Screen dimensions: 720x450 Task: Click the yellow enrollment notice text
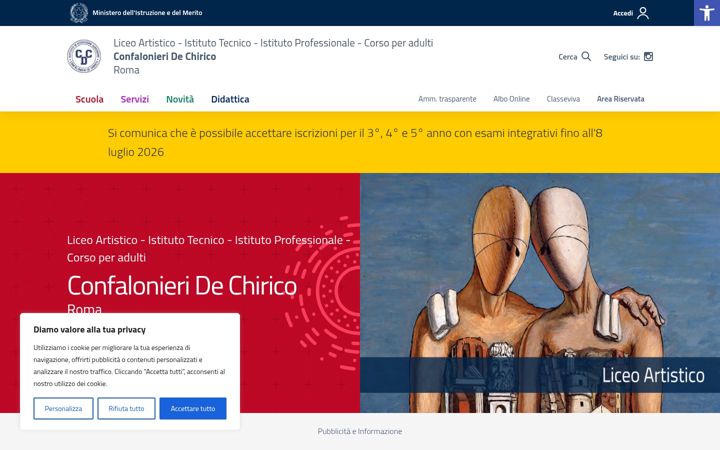[355, 142]
